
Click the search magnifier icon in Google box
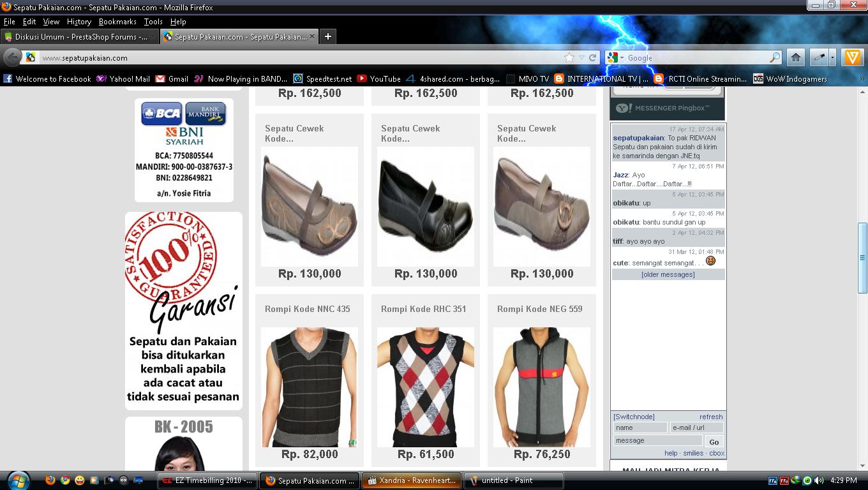pyautogui.click(x=774, y=57)
